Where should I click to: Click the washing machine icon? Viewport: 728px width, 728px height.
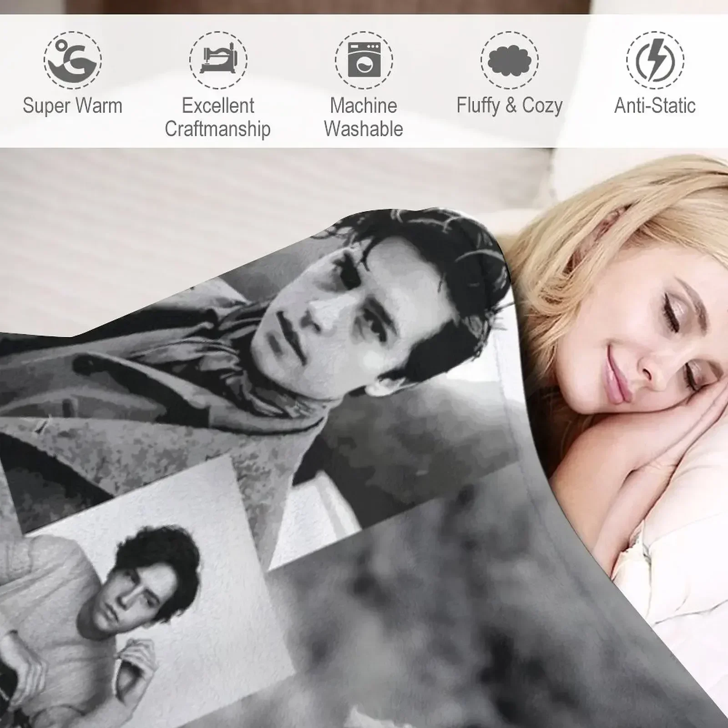tap(364, 60)
